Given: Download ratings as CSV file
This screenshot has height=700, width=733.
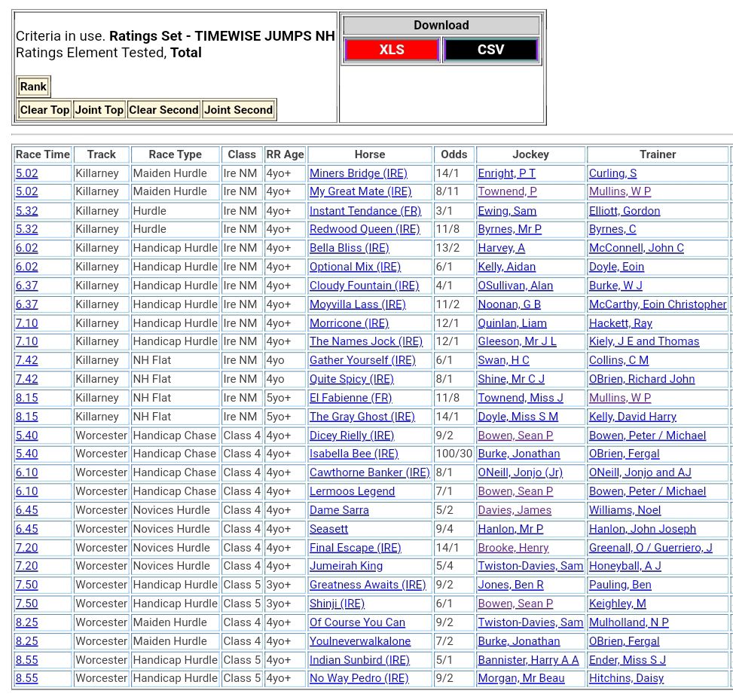Looking at the screenshot, I should 490,50.
